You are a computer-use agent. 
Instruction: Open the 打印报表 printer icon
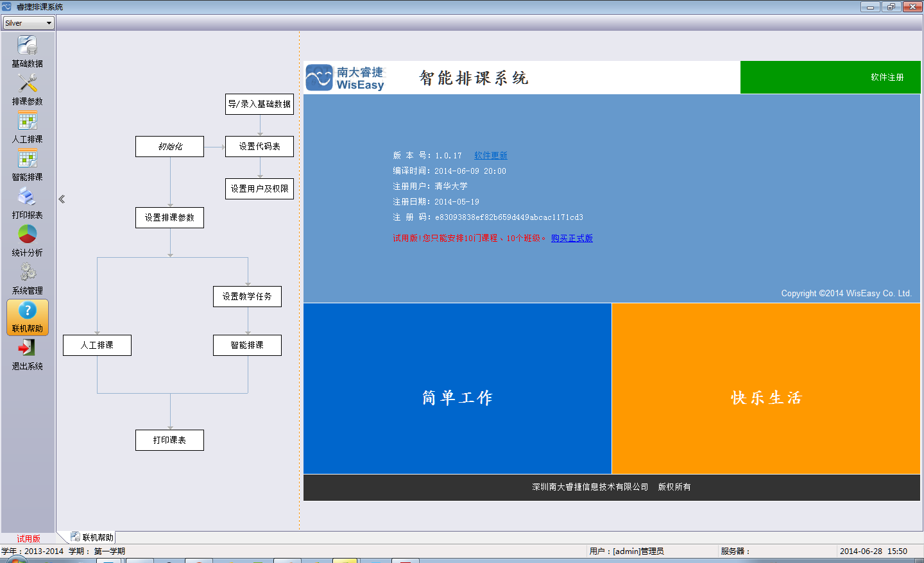point(27,197)
